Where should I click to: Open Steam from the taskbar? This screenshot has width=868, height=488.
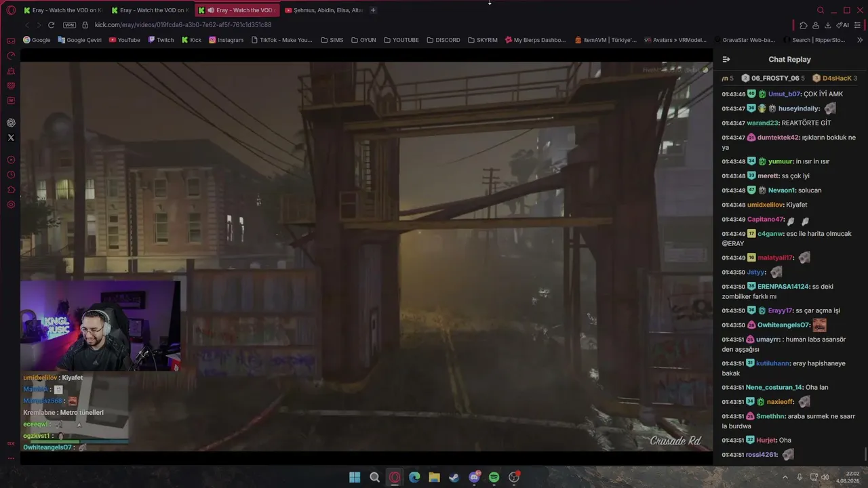click(454, 477)
